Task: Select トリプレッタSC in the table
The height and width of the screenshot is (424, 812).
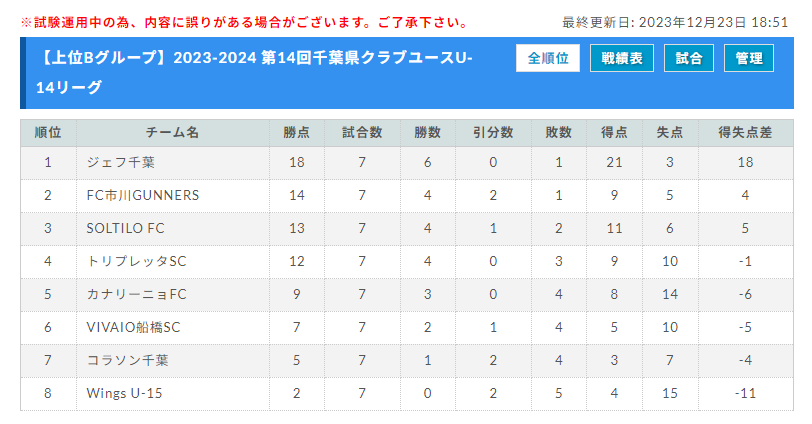Action: (136, 261)
